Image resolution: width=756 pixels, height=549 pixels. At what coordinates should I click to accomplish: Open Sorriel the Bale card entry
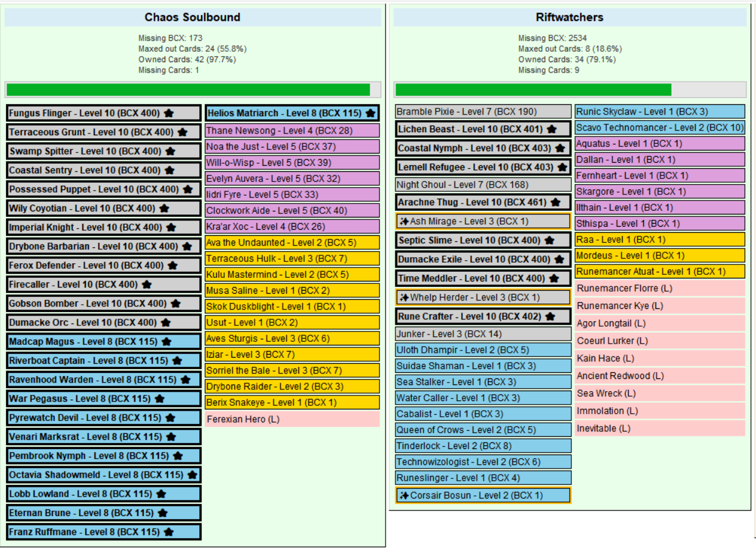292,370
